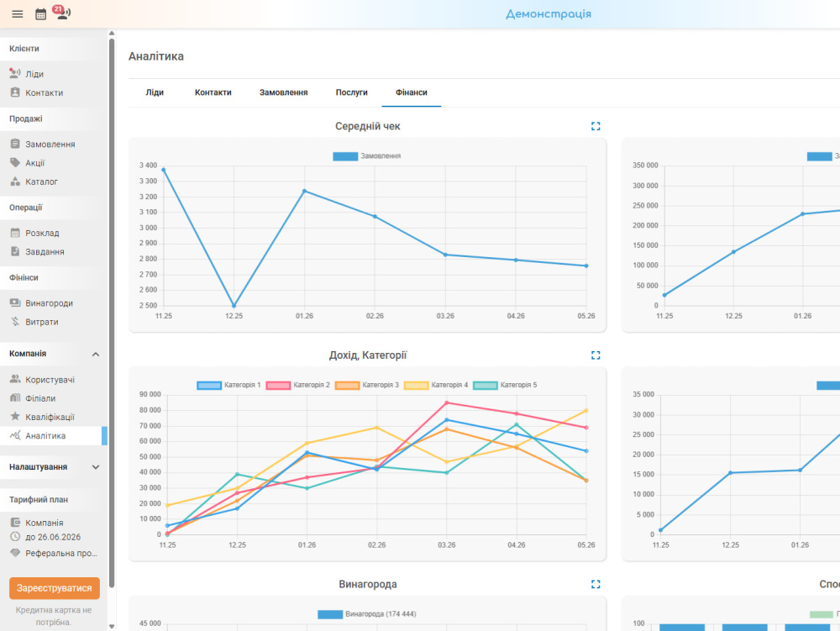Viewport: 840px width, 631px height.
Task: Click the Витрати dollar-off icon
Action: (15, 322)
